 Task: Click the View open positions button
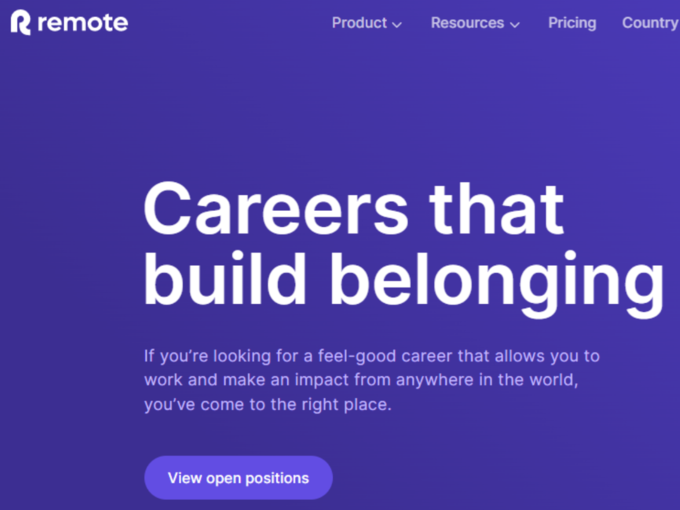coord(238,478)
